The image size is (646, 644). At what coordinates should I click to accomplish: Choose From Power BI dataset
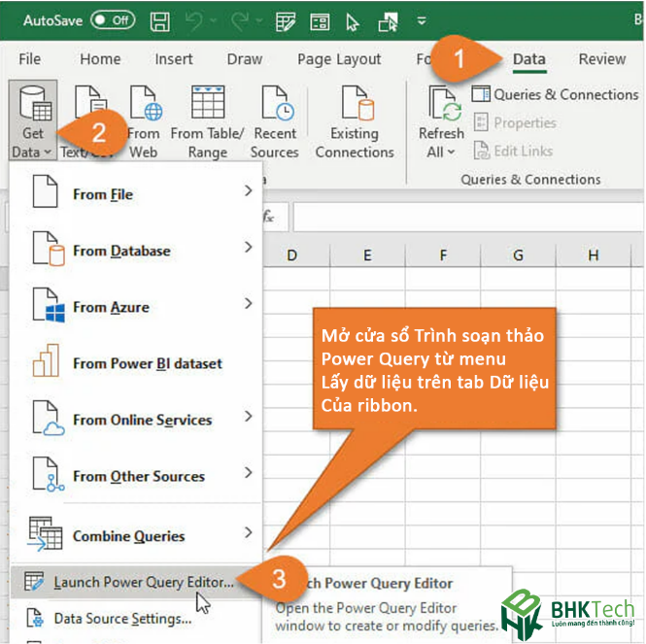pyautogui.click(x=136, y=362)
